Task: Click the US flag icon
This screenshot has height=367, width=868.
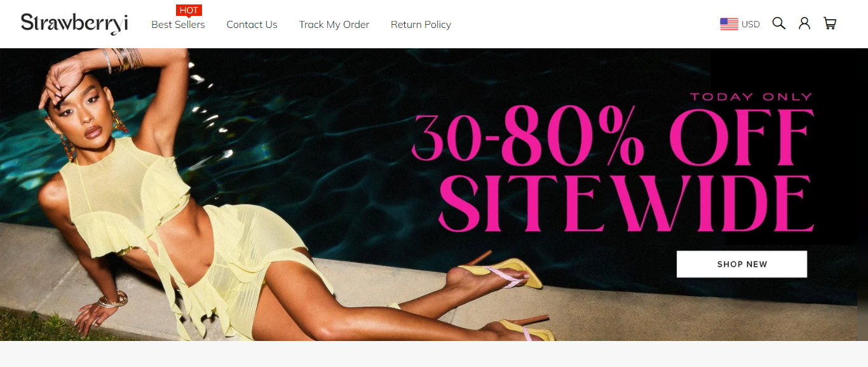Action: click(x=729, y=24)
